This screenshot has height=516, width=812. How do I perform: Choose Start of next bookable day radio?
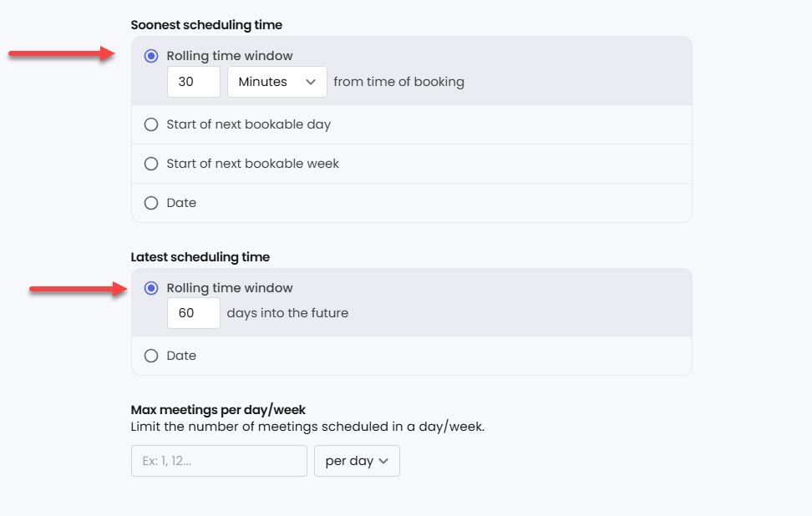pos(151,124)
